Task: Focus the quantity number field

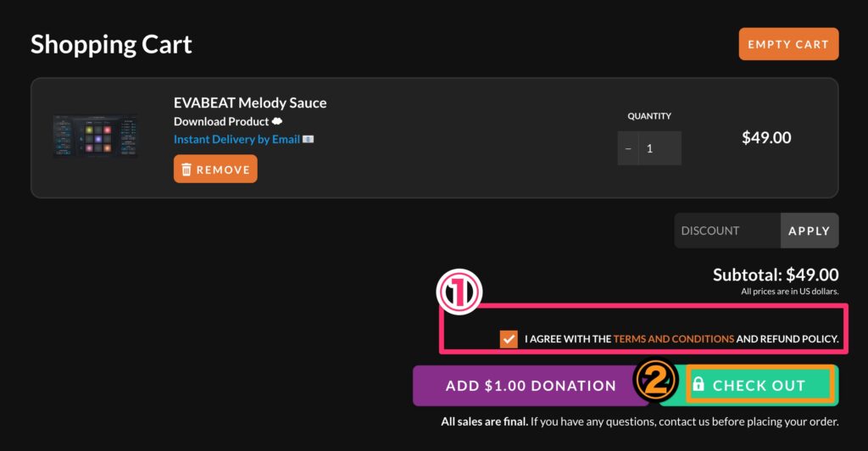Action: pyautogui.click(x=659, y=148)
